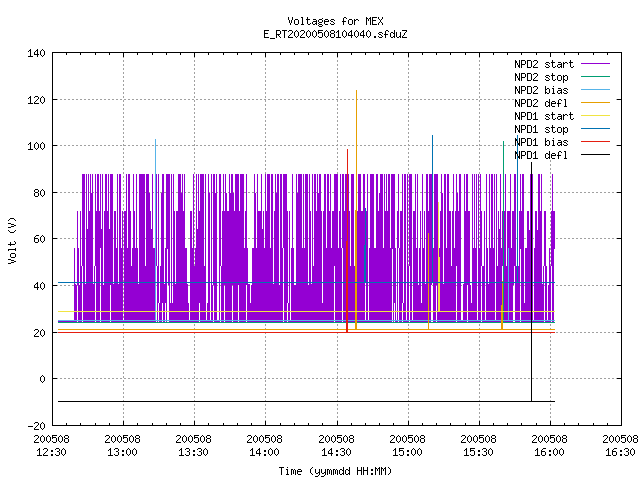Click the yellow NPD1 start legend line
The height and width of the screenshot is (480, 640).
click(x=596, y=116)
